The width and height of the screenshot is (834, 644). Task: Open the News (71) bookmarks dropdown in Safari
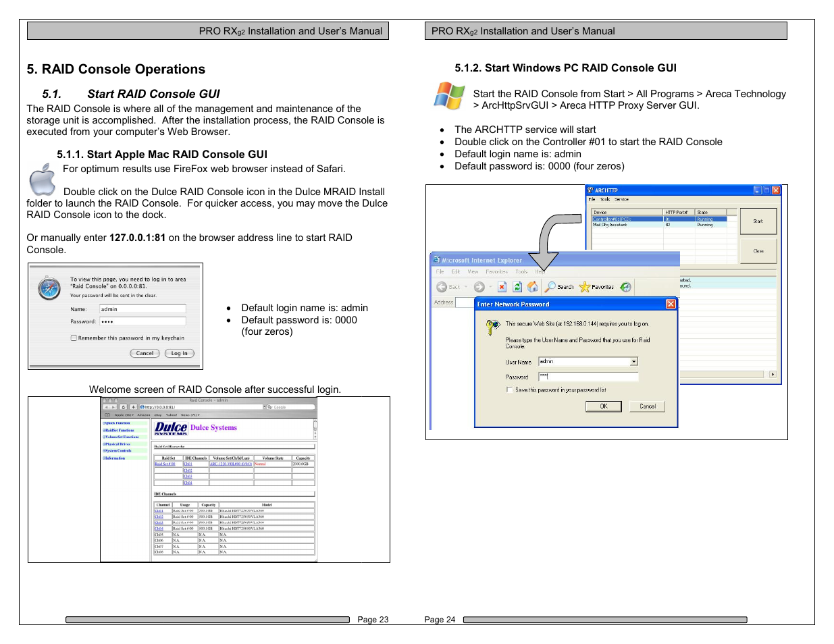click(x=190, y=415)
